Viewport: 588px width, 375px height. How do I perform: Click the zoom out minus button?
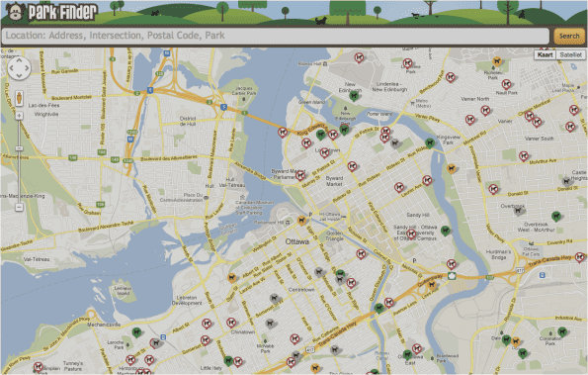click(x=19, y=207)
